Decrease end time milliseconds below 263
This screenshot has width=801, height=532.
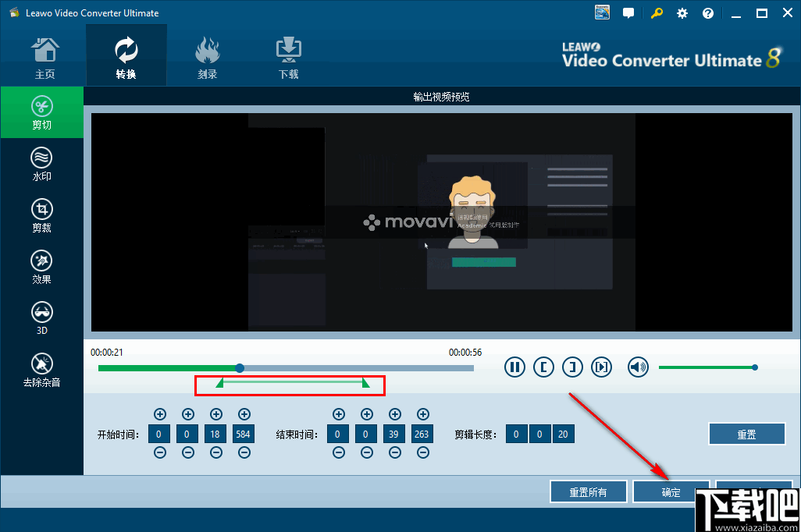pos(423,452)
